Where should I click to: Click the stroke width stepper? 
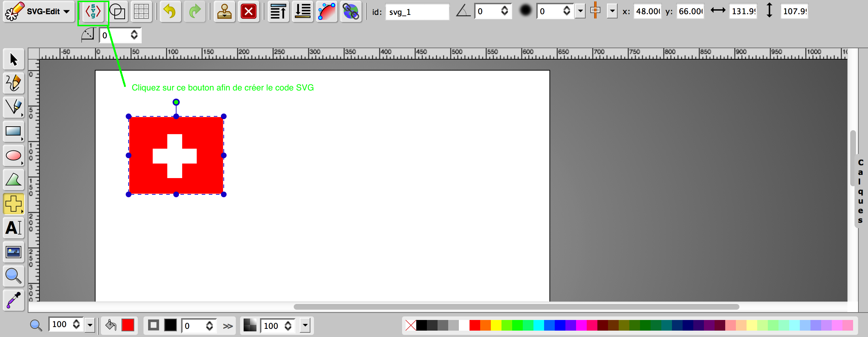click(x=210, y=325)
